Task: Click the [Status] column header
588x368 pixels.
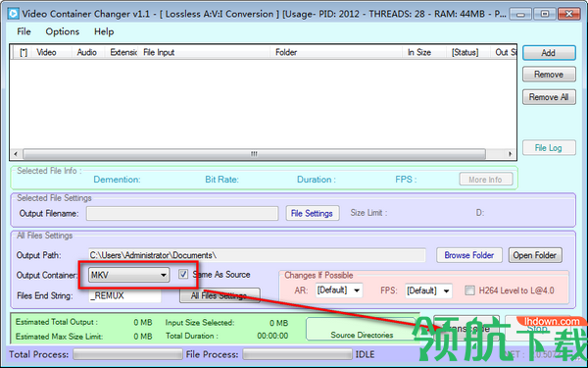Action: coord(467,52)
